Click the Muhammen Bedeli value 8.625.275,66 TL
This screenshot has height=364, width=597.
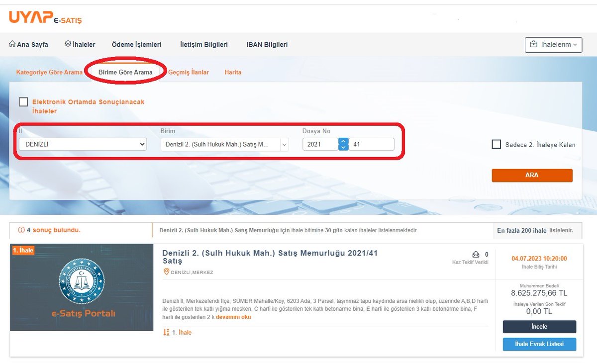(539, 293)
